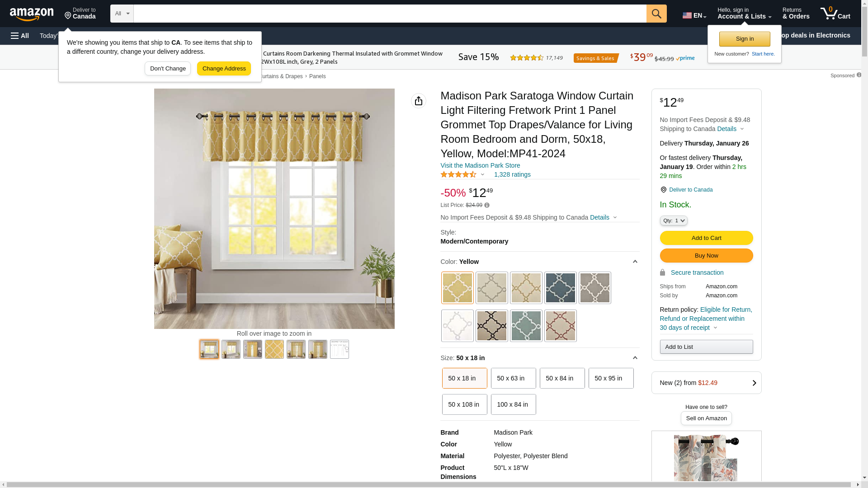Click the fourth product thumbnail showing yellow pattern

[x=274, y=349]
